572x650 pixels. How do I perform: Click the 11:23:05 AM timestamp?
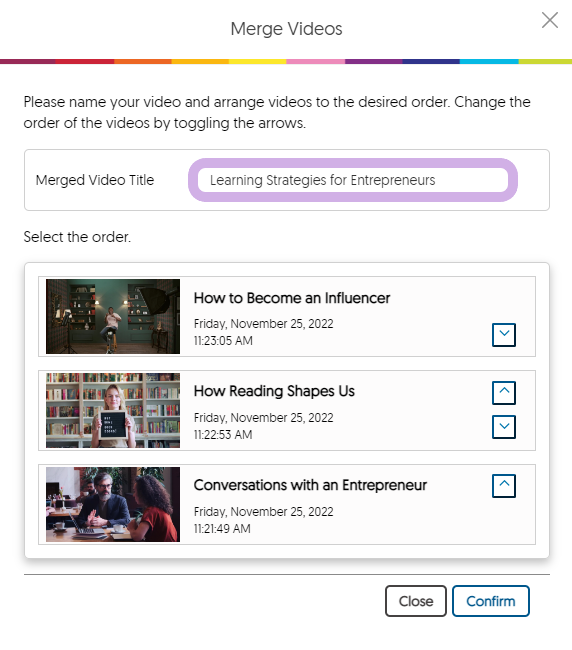click(223, 341)
